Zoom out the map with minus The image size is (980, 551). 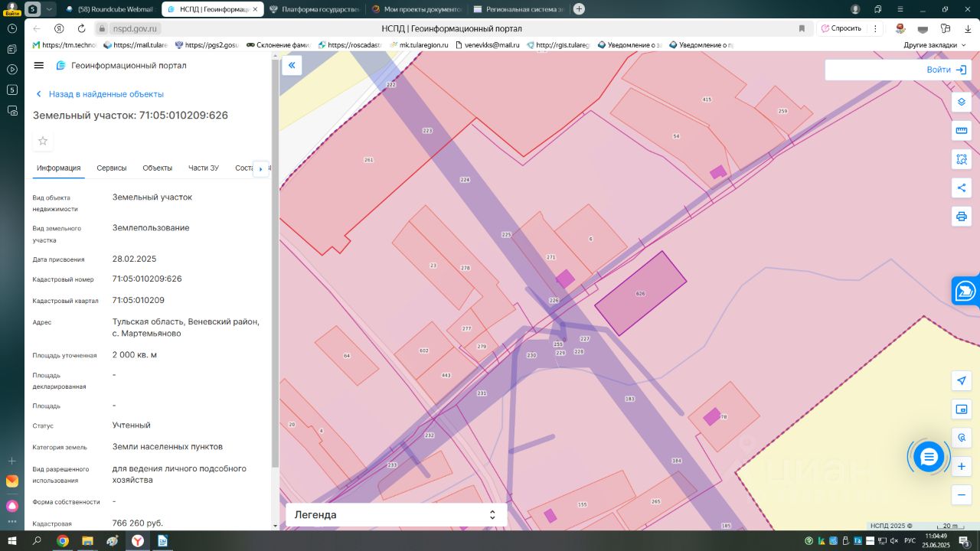962,495
